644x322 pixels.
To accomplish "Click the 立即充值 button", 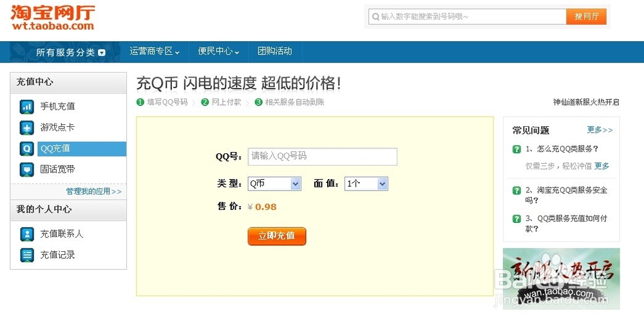I will pyautogui.click(x=277, y=236).
